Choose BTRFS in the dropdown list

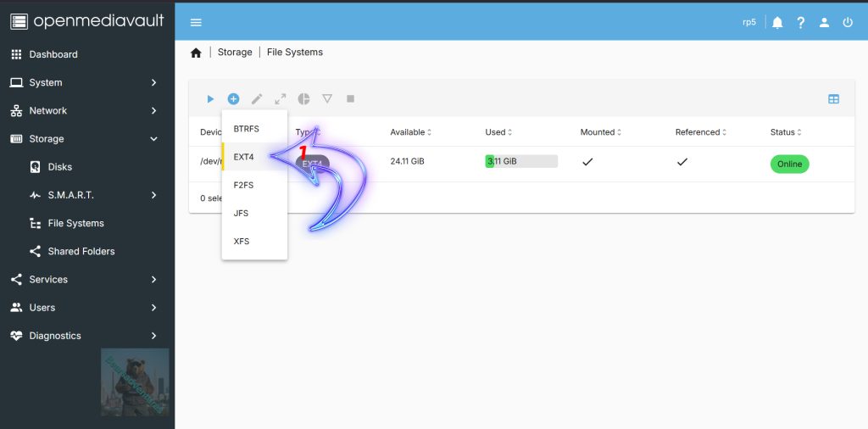254,128
